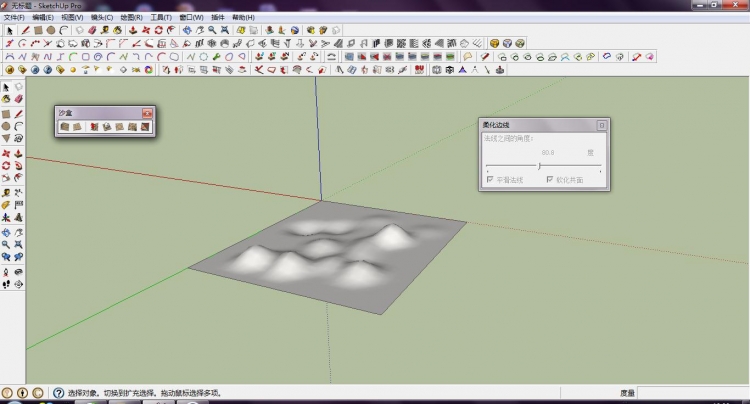Collapse the 柔化边线 panel with its title button
The width and height of the screenshot is (750, 404).
[602, 125]
